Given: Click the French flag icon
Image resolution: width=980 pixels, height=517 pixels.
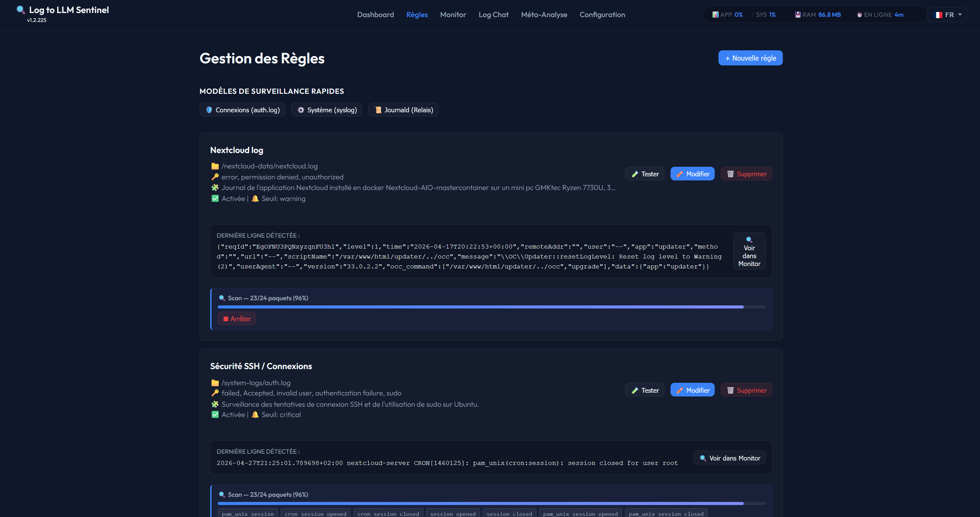Looking at the screenshot, I should [x=939, y=15].
